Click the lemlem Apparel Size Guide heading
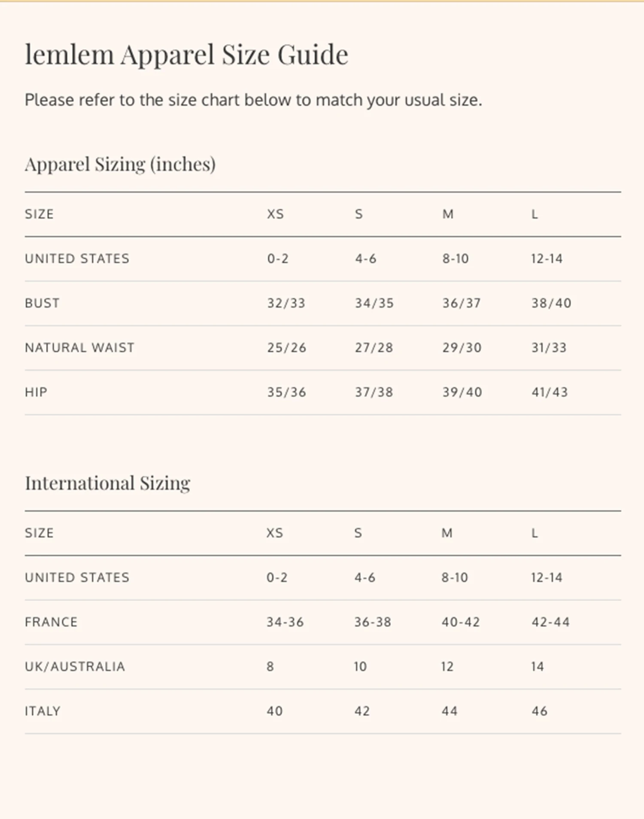The image size is (644, 819). click(186, 55)
